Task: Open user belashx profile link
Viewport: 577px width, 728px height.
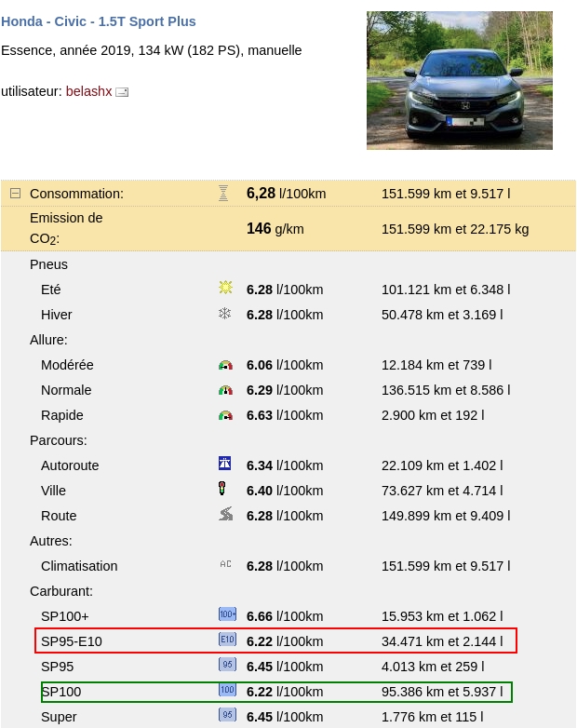Action: pos(88,91)
